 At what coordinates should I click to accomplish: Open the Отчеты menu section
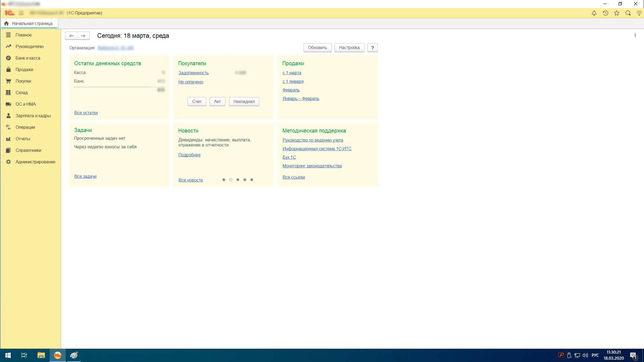(22, 139)
